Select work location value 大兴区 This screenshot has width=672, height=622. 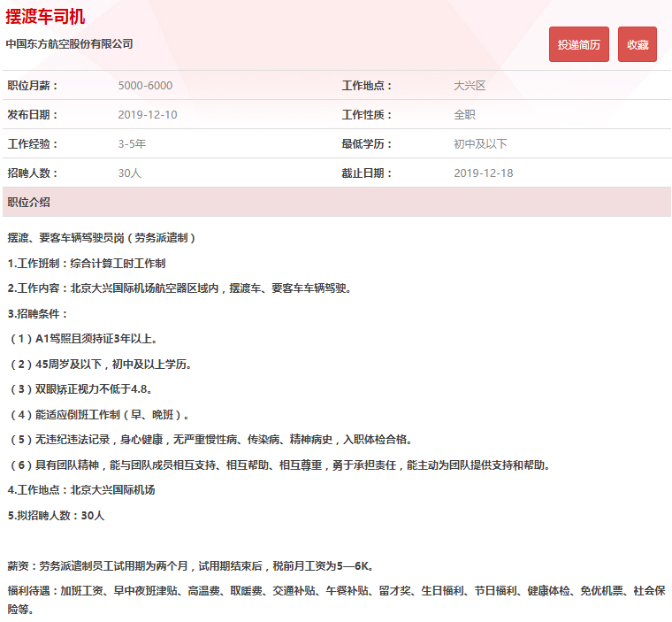470,85
